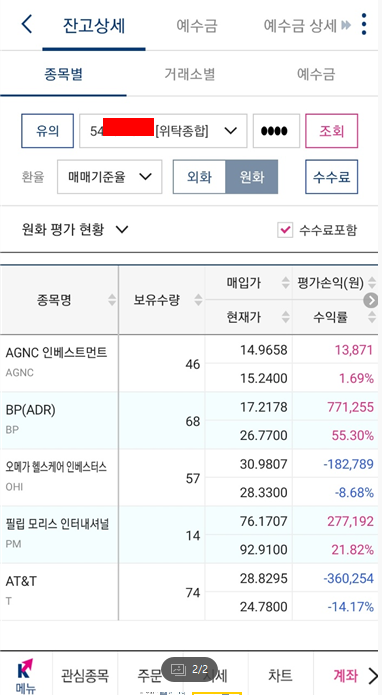382x695 pixels.
Task: Open 관심종목 in the bottom navigation
Action: pyautogui.click(x=85, y=675)
